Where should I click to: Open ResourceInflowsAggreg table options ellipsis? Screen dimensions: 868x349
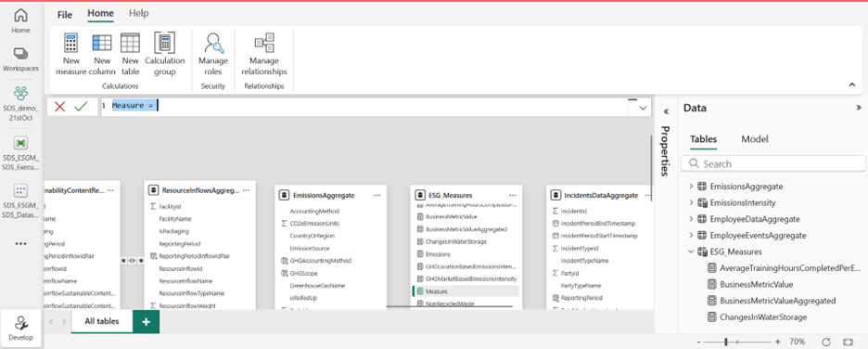pos(246,190)
